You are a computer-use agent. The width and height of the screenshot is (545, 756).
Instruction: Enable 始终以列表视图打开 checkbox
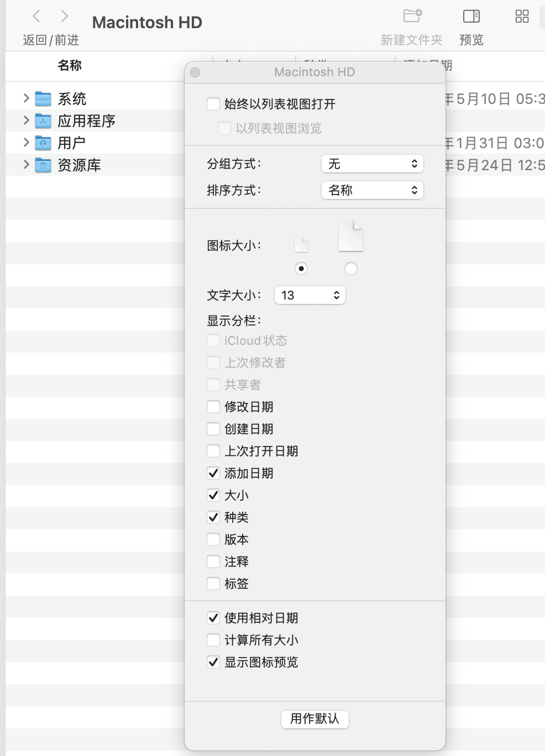[x=213, y=104]
